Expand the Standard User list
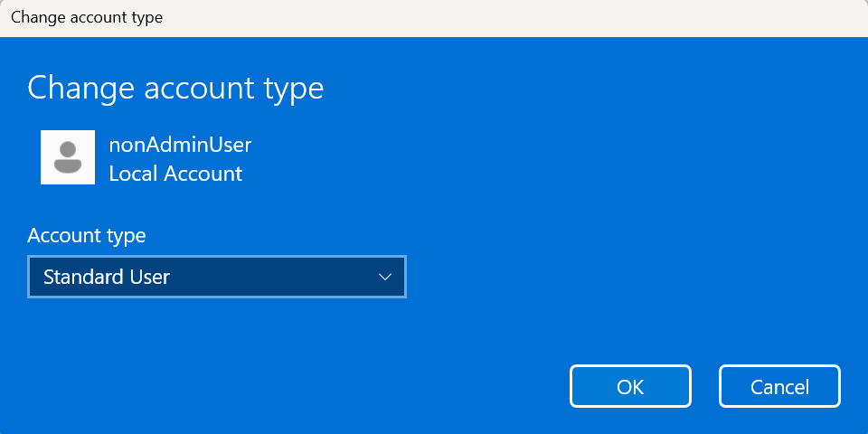Screen dimensions: 868x434 pyautogui.click(x=385, y=277)
